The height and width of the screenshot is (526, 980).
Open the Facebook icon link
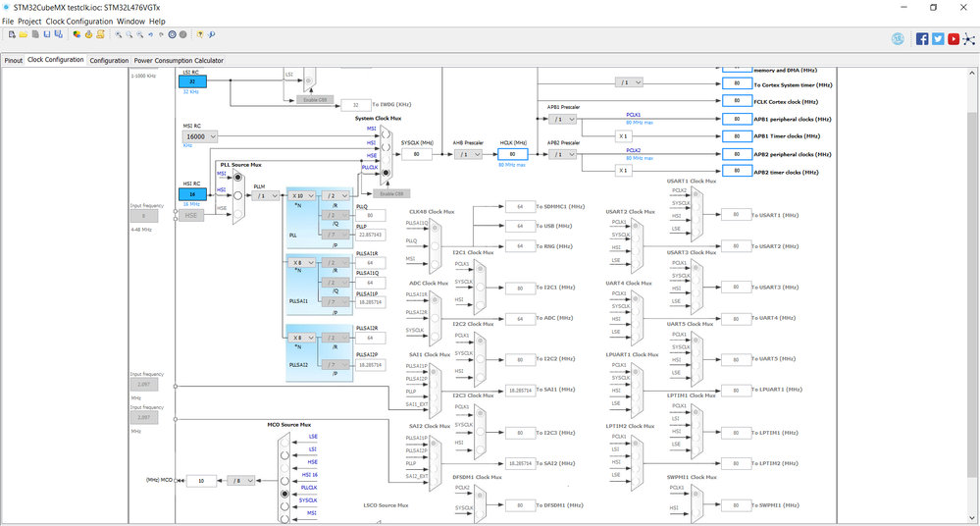922,39
